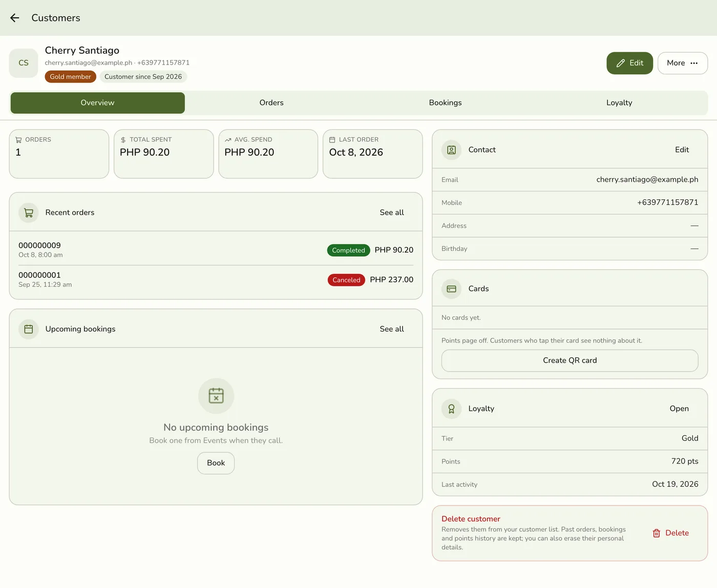The width and height of the screenshot is (717, 588).
Task: Click the Recent orders cart icon
Action: pos(29,213)
